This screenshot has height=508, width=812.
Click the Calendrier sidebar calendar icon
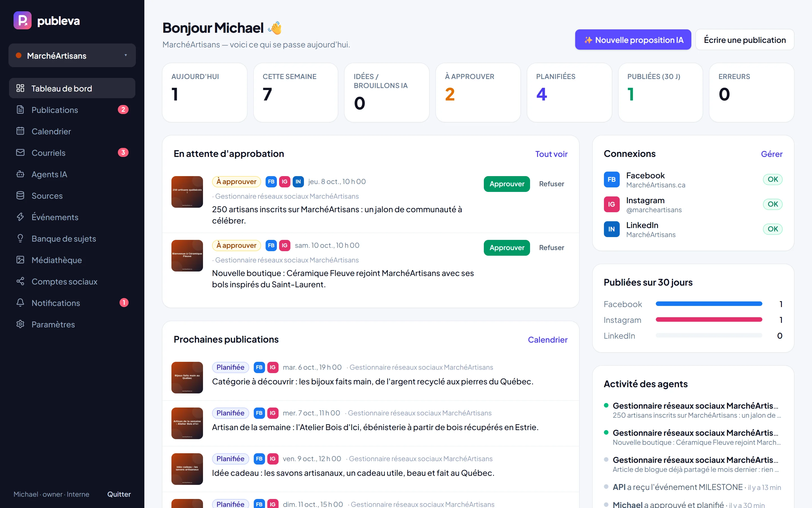pos(21,131)
